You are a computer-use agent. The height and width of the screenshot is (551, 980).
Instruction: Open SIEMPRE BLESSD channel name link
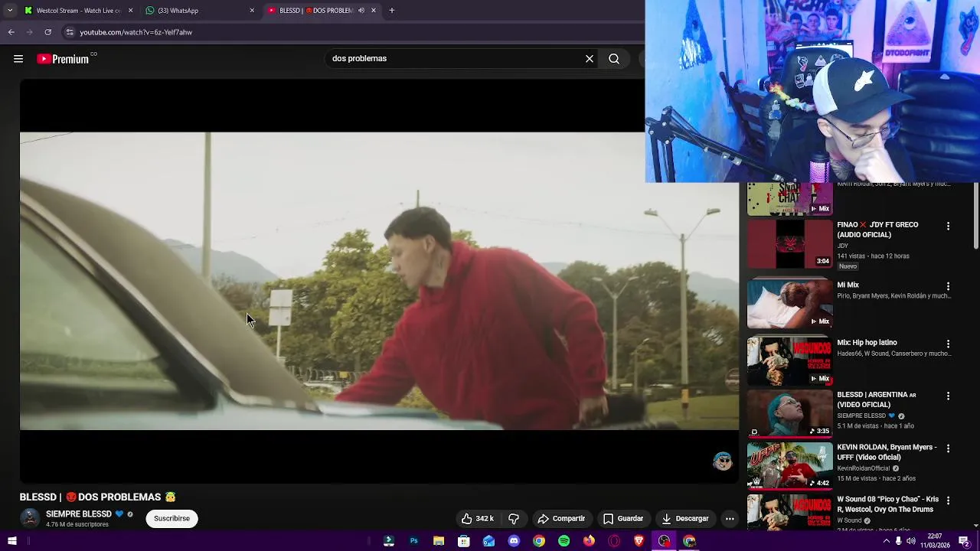coord(79,514)
